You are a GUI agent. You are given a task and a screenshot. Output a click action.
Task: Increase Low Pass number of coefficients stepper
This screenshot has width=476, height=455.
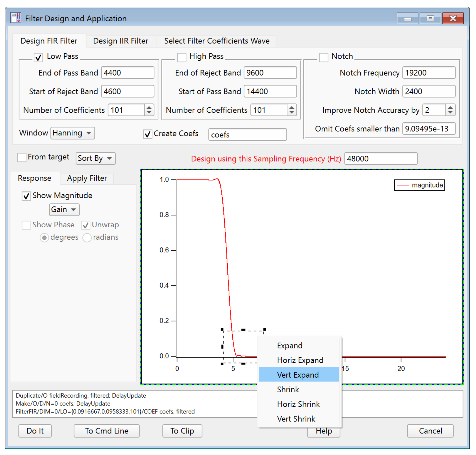click(149, 107)
